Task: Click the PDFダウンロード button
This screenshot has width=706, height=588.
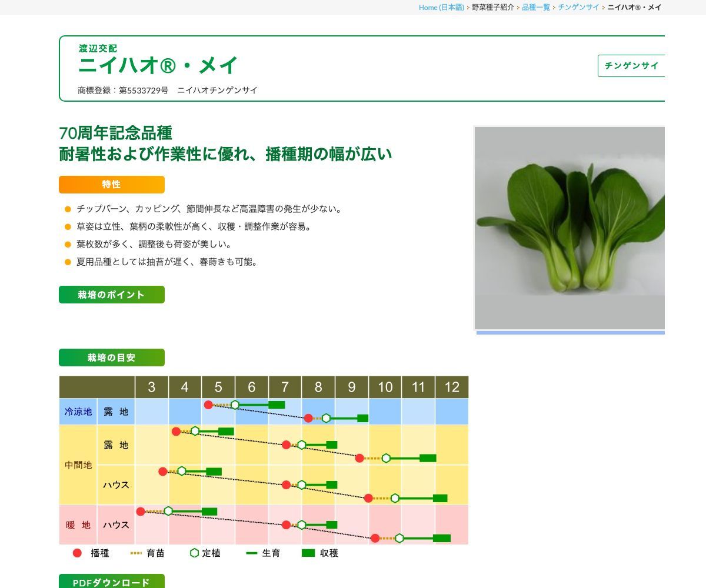Action: tap(111, 583)
